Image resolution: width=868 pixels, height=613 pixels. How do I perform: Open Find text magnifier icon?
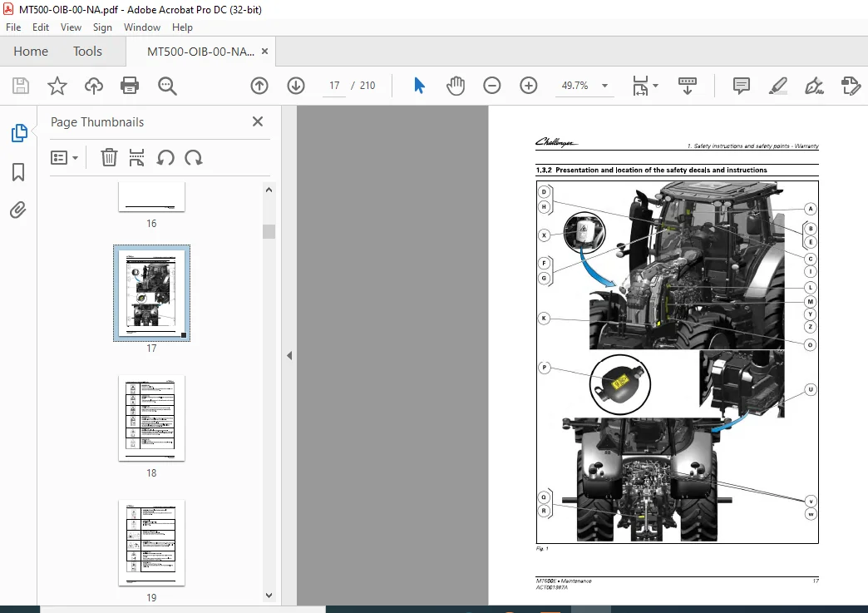tap(167, 86)
